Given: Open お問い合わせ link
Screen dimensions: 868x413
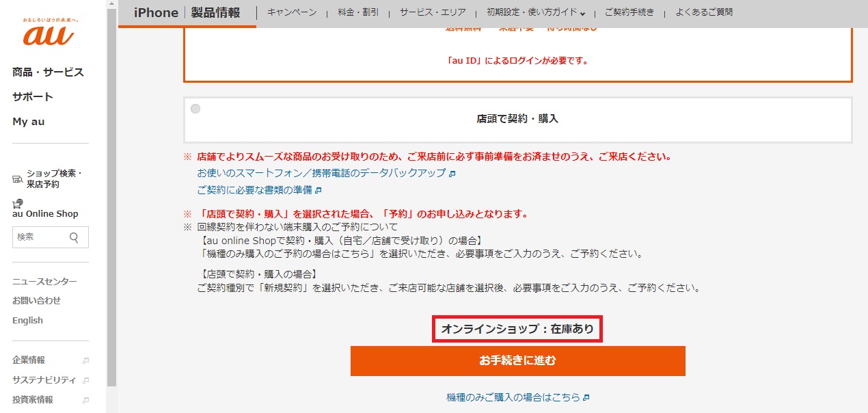Looking at the screenshot, I should click(36, 301).
